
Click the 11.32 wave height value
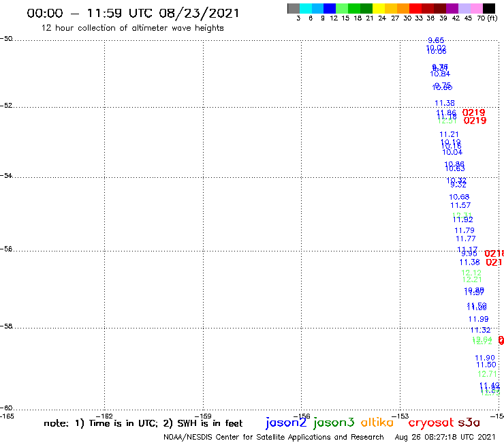pyautogui.click(x=481, y=330)
